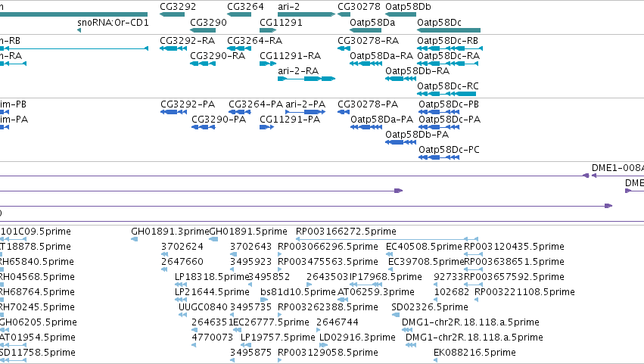644x364 pixels.
Task: Click the CG11291-RA transcript label
Action: pyautogui.click(x=291, y=55)
